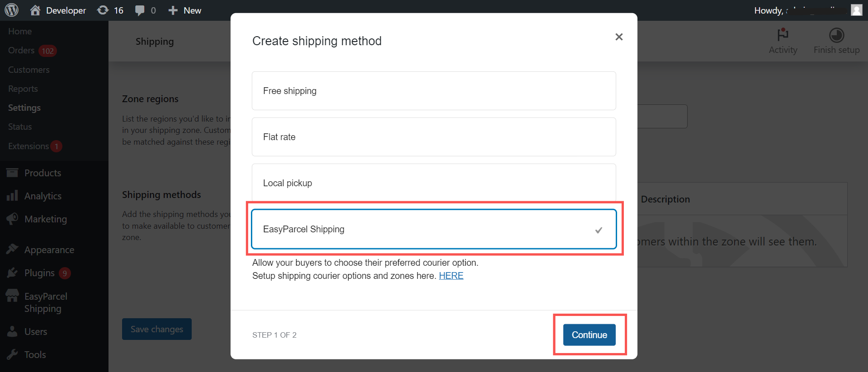Image resolution: width=868 pixels, height=372 pixels.
Task: Open Settings in the sidebar
Action: point(24,108)
